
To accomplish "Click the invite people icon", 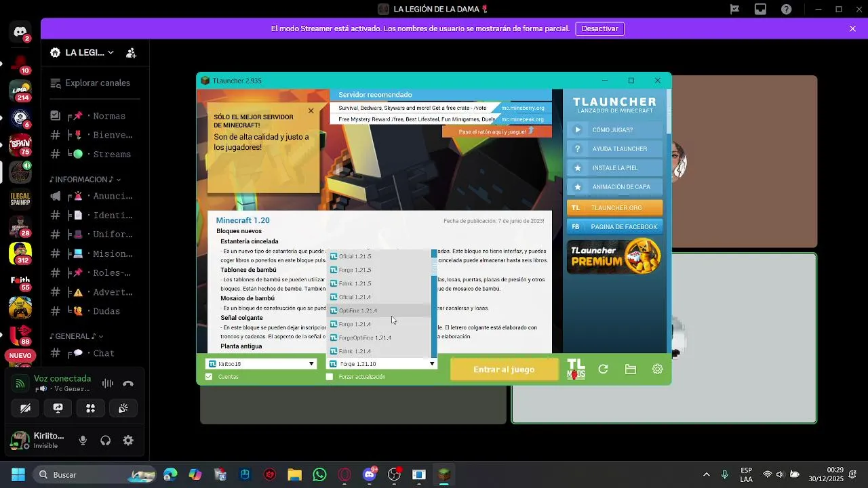I will [x=132, y=53].
